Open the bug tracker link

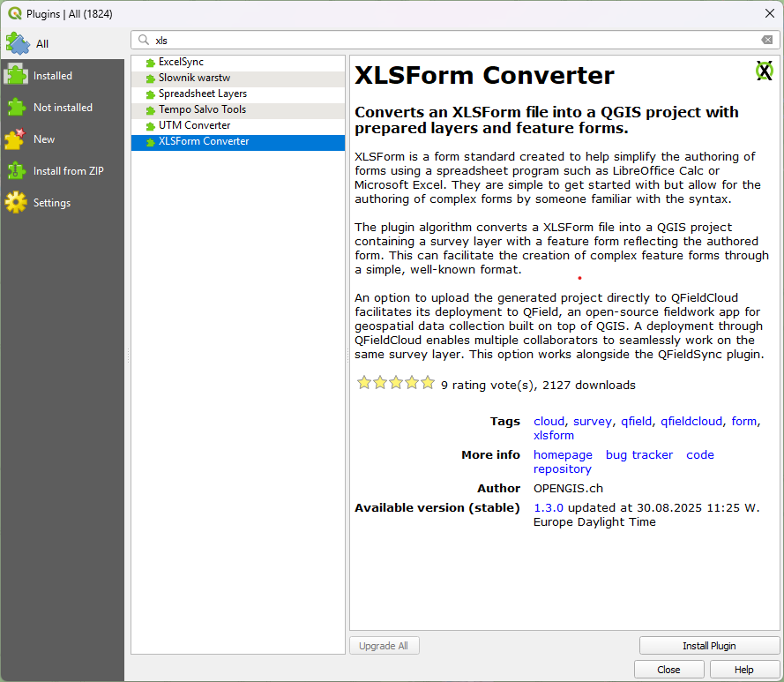(x=638, y=454)
